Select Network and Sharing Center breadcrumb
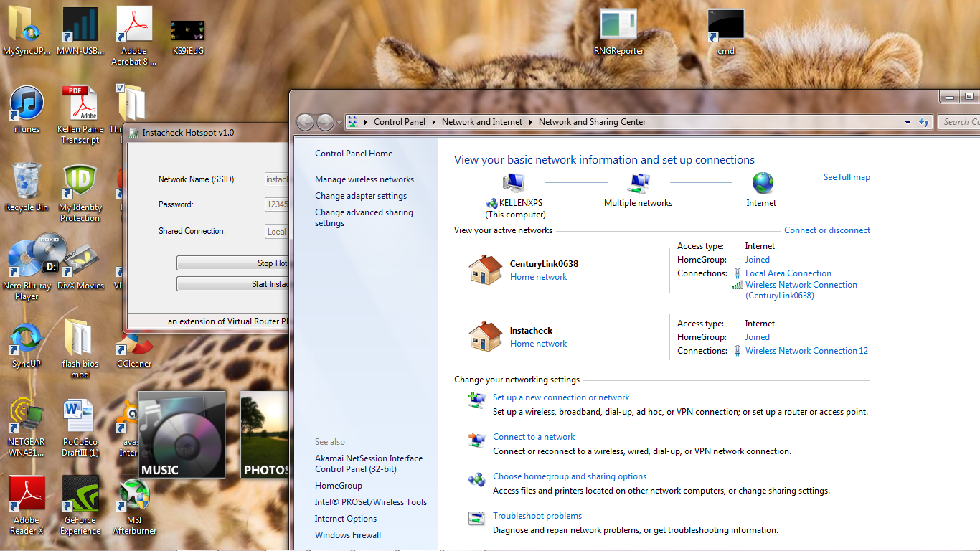Viewport: 980px width, 551px height. pos(593,122)
